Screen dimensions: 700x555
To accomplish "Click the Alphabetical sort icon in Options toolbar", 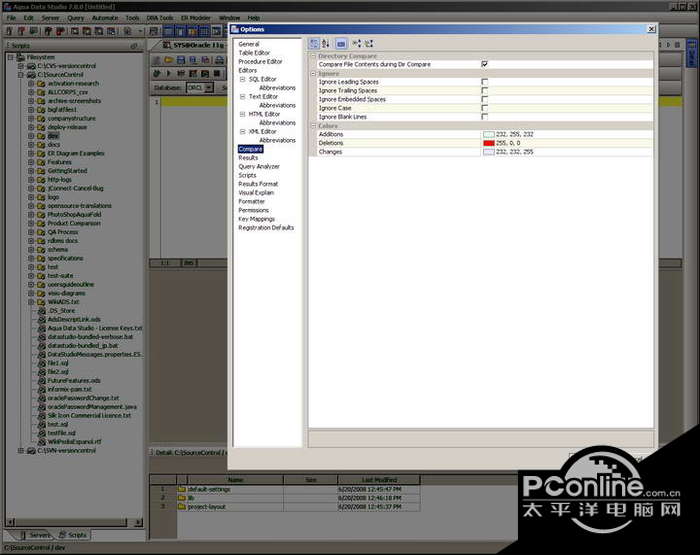I will coord(326,43).
